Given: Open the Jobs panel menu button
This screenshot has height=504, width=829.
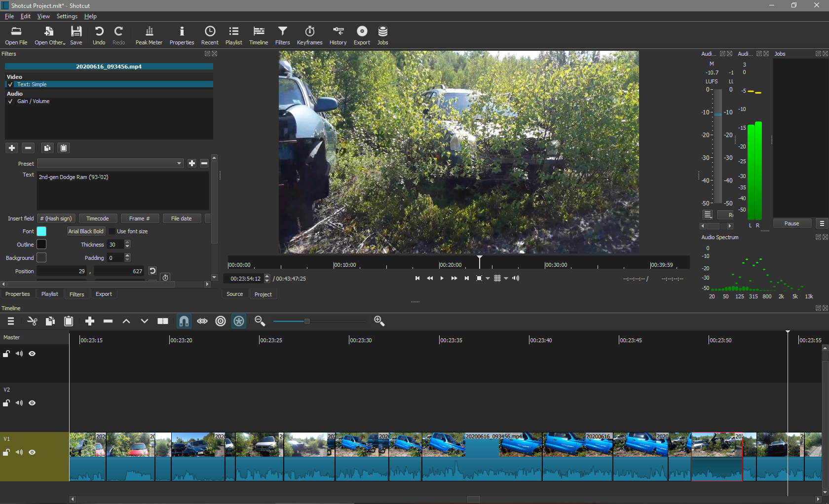Looking at the screenshot, I should pyautogui.click(x=822, y=223).
